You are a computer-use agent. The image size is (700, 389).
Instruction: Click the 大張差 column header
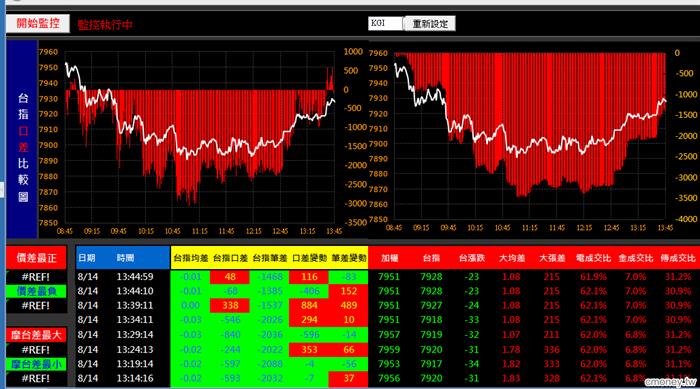click(x=552, y=258)
